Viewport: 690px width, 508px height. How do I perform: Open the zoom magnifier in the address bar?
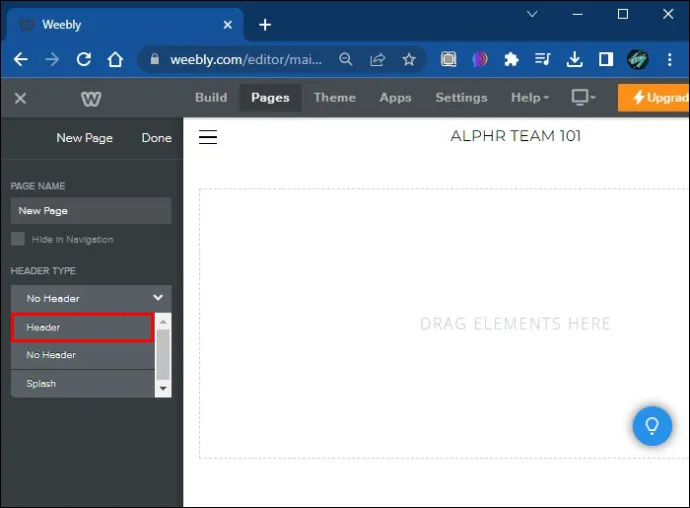[346, 59]
